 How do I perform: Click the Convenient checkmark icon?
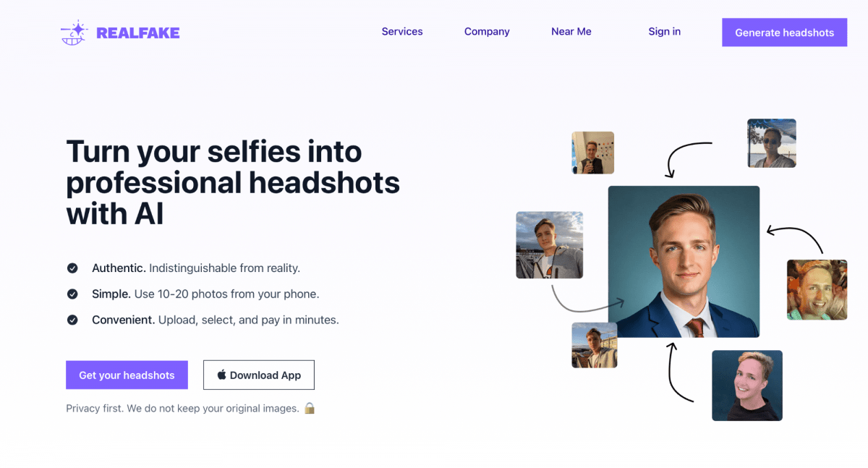point(72,320)
